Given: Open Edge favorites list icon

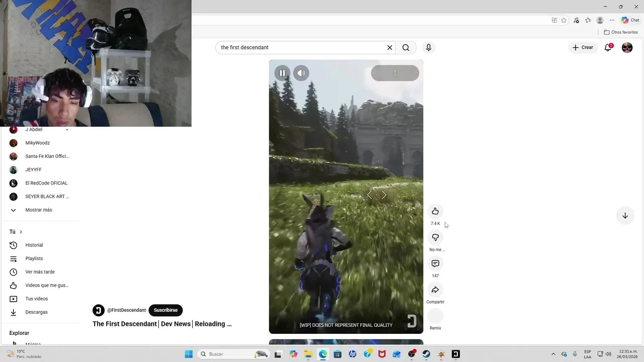Looking at the screenshot, I should pyautogui.click(x=588, y=20).
